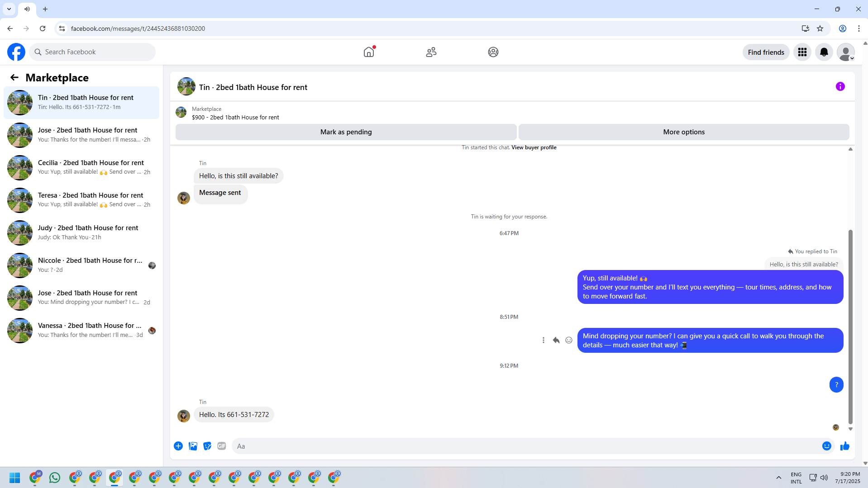Screen dimensions: 868x488
Task: Focus the Search Facebook field
Action: pyautogui.click(x=93, y=52)
